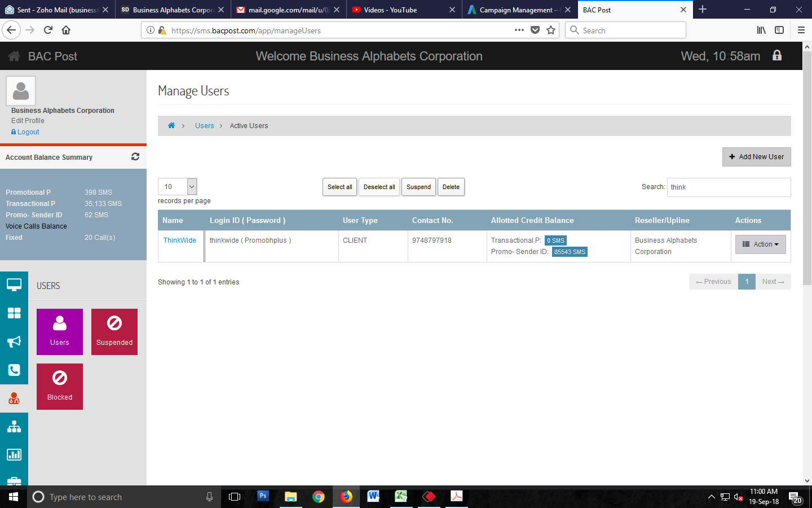The height and width of the screenshot is (508, 812).
Task: Open the Blocked users tile
Action: (x=60, y=387)
